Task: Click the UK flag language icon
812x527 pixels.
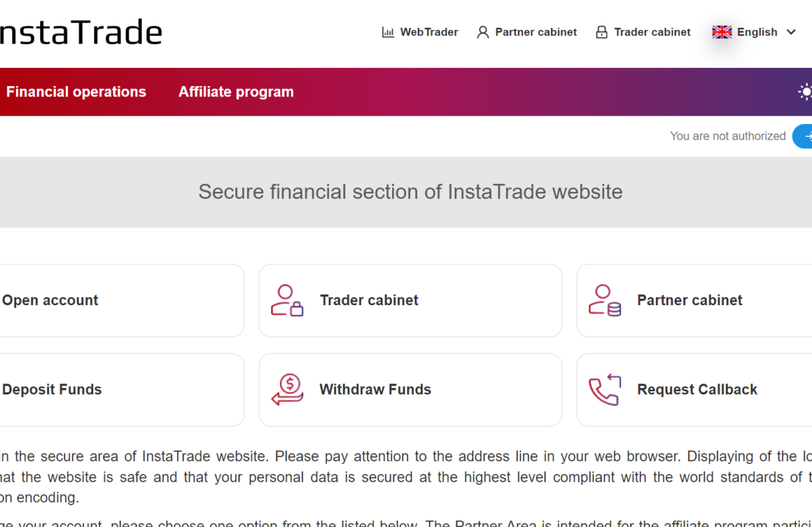Action: tap(722, 32)
